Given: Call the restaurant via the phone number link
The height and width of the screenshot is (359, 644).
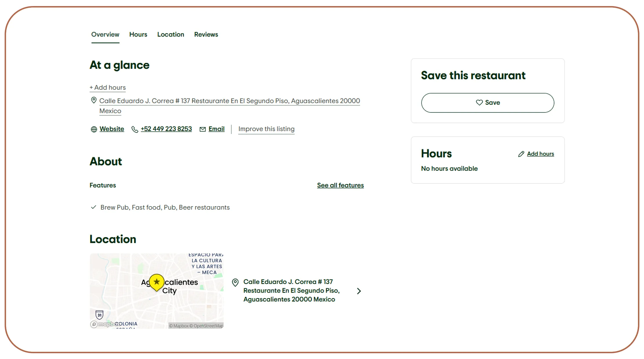Looking at the screenshot, I should tap(166, 129).
